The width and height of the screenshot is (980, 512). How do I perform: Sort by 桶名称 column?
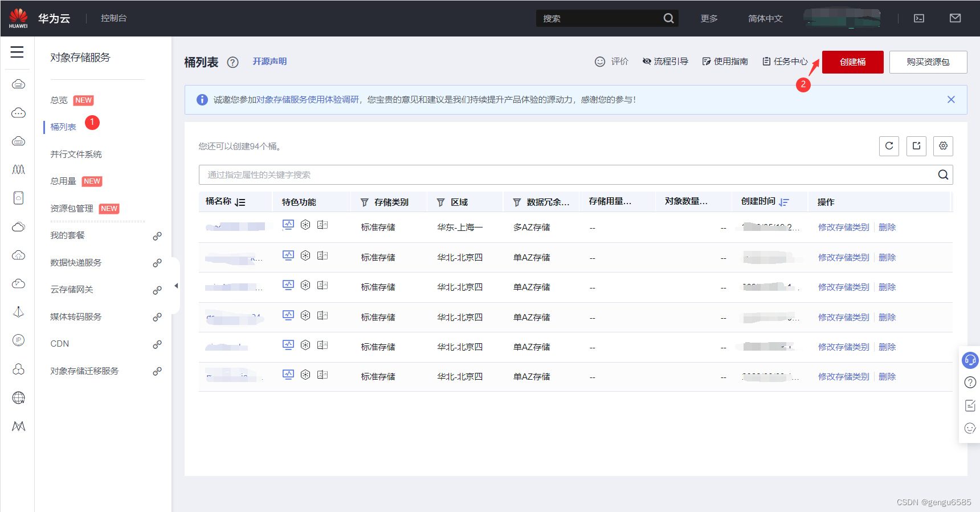click(240, 202)
